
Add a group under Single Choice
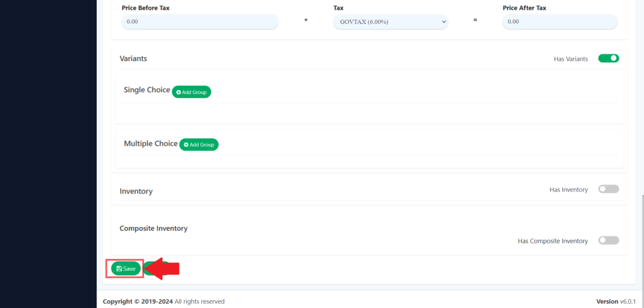coord(192,92)
